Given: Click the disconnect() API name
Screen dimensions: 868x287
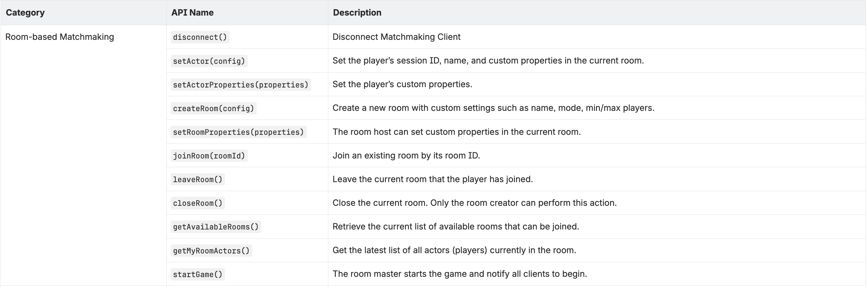Looking at the screenshot, I should coord(200,37).
